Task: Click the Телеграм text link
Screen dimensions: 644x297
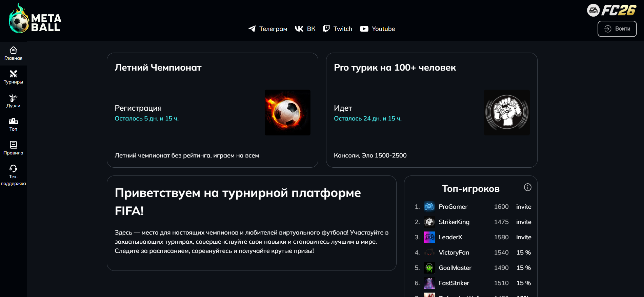Action: 273,29
